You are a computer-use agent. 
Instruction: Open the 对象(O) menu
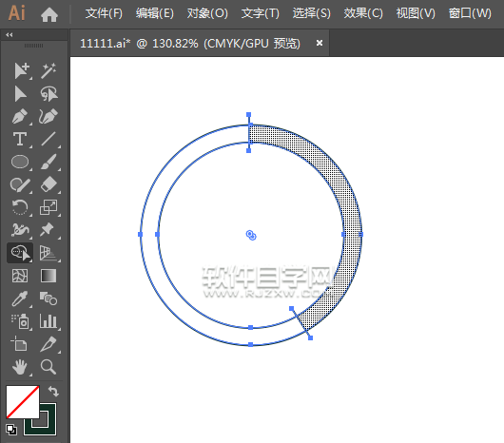pos(207,13)
